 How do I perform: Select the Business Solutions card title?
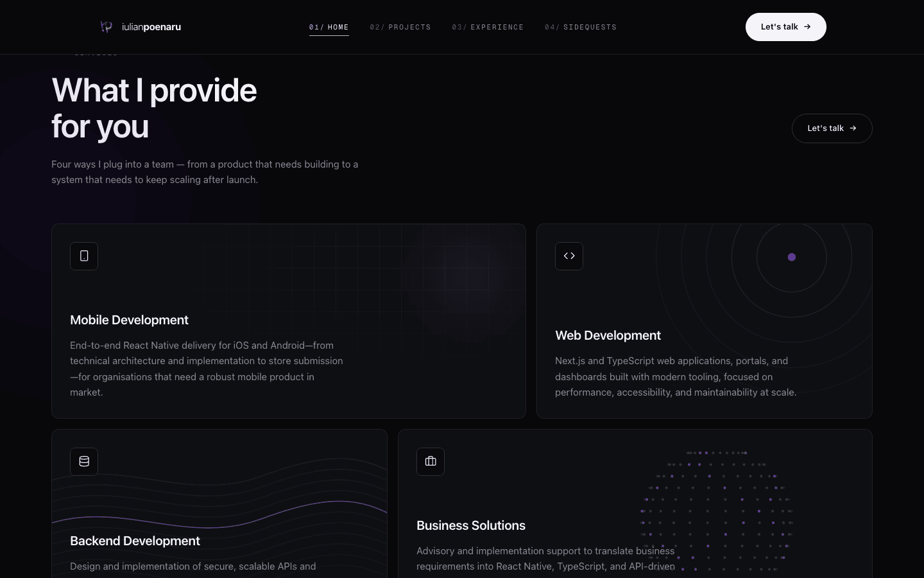[471, 525]
